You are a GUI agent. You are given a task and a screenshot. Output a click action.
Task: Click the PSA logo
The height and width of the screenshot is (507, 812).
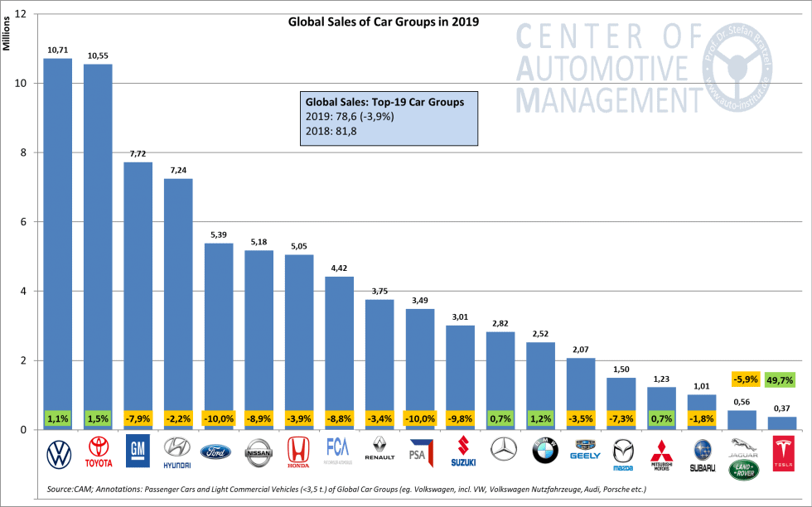pyautogui.click(x=421, y=453)
